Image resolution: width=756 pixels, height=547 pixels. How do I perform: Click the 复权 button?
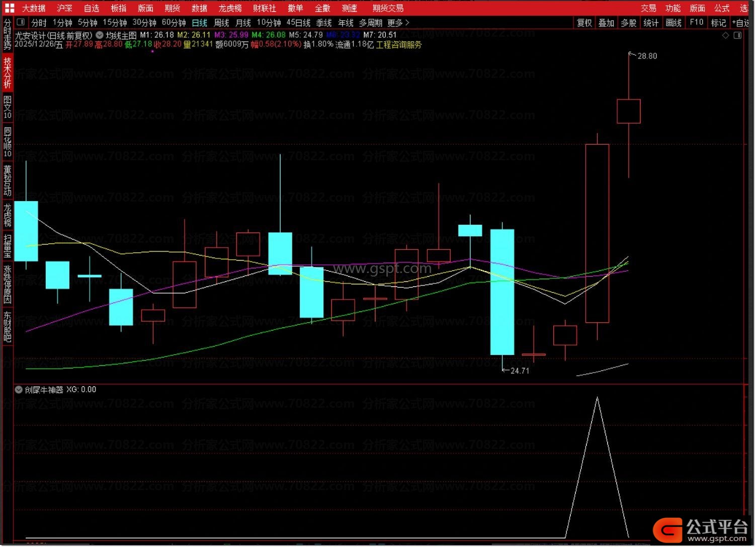[584, 23]
